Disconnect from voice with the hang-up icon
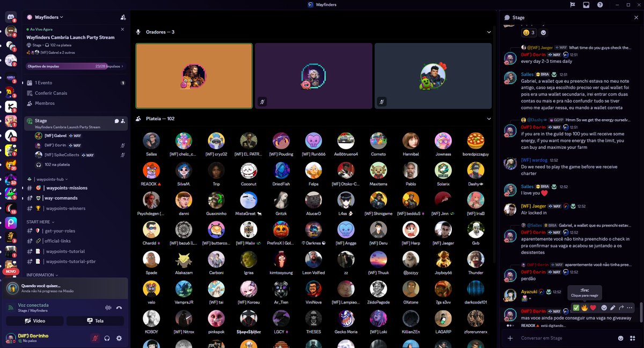 pos(119,308)
